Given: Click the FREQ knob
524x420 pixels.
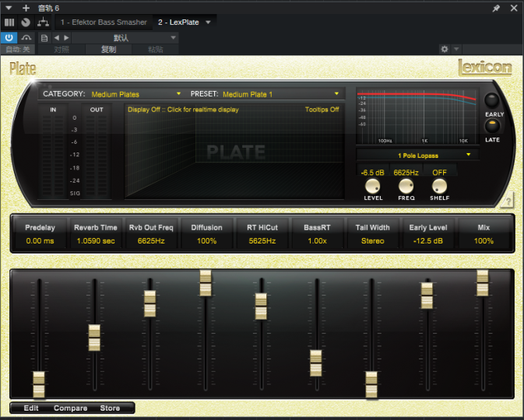Looking at the screenshot, I should (x=406, y=186).
